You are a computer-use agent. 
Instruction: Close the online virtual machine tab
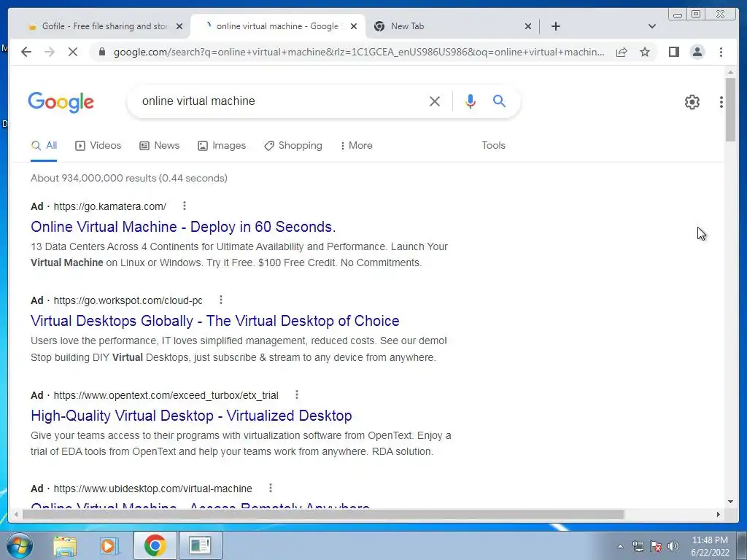pos(354,26)
